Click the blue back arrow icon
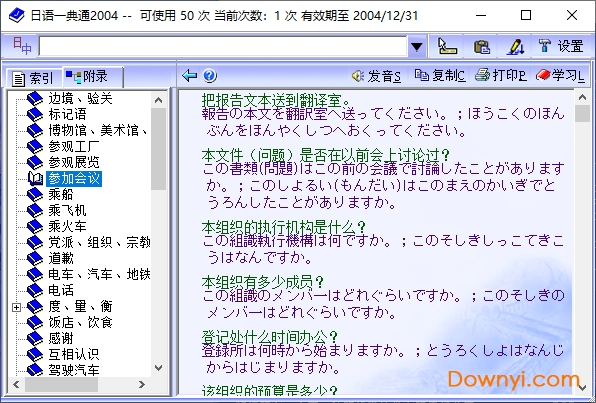 189,76
